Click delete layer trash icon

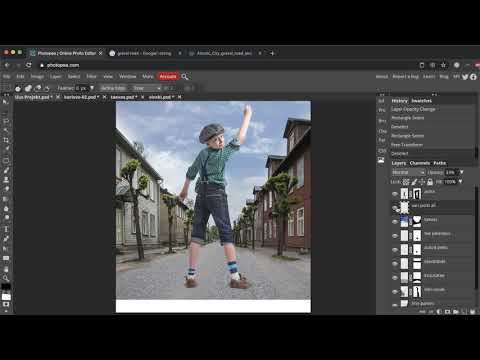(472, 312)
